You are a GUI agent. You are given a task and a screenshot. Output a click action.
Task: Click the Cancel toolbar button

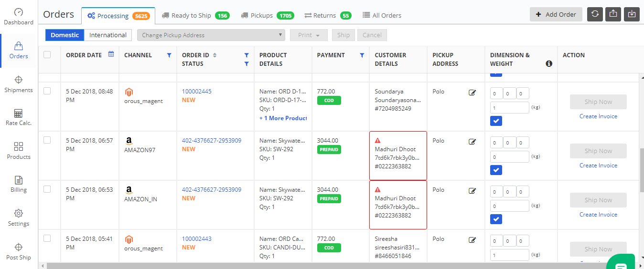pos(372,35)
